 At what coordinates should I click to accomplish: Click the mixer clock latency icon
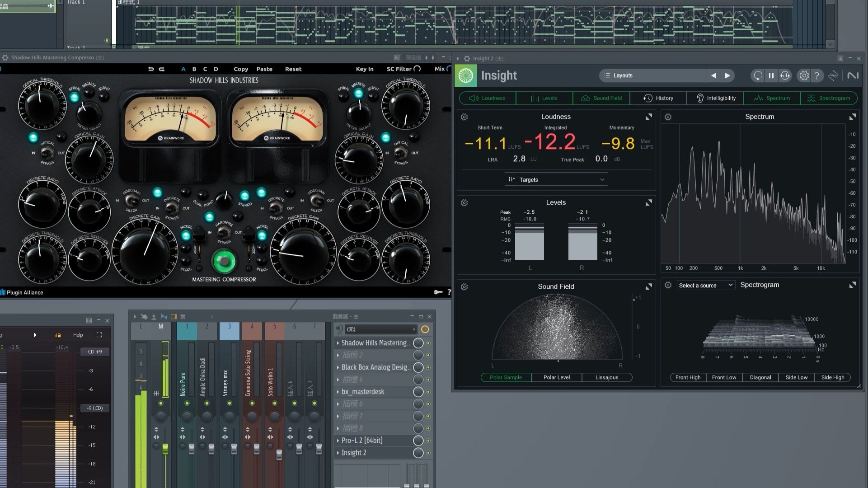(x=425, y=329)
